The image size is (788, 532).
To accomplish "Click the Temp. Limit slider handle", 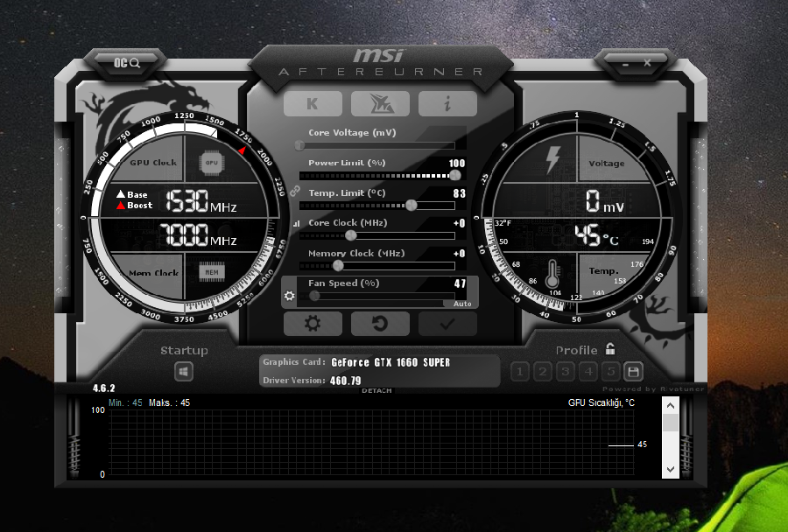I will [412, 205].
